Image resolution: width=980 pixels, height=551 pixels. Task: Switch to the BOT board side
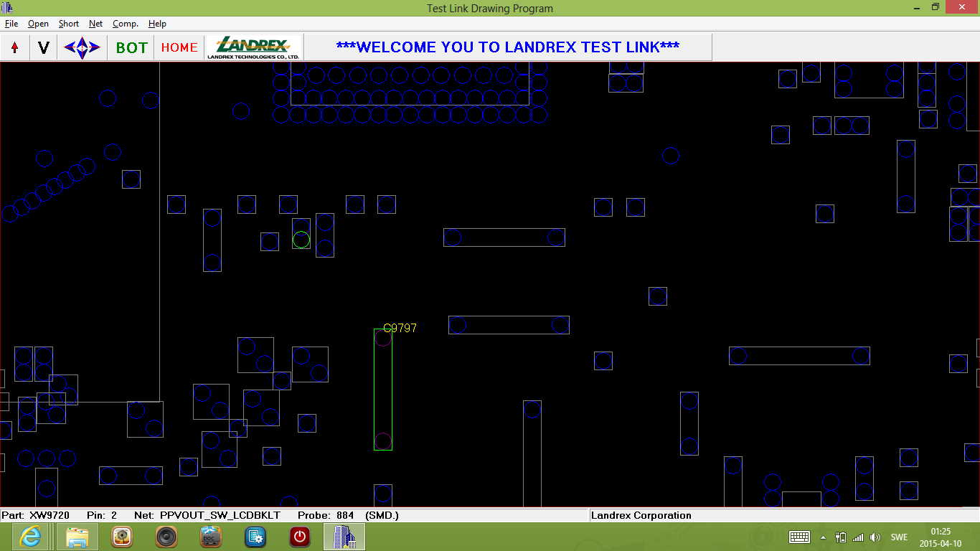point(131,47)
